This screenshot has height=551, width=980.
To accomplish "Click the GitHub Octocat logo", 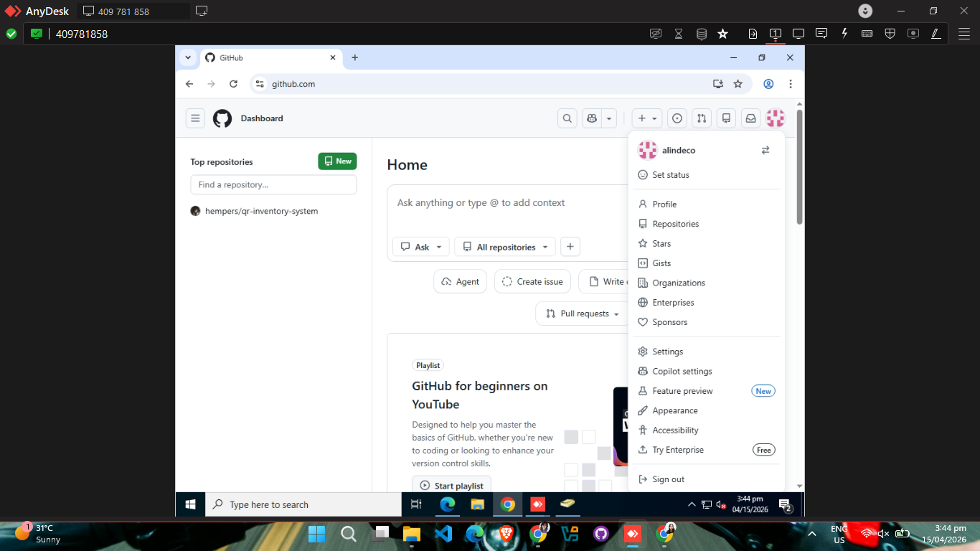I will (222, 118).
